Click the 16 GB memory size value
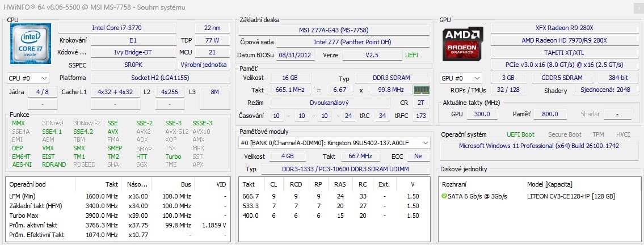Image resolution: width=644 pixels, height=245 pixels. [x=290, y=78]
